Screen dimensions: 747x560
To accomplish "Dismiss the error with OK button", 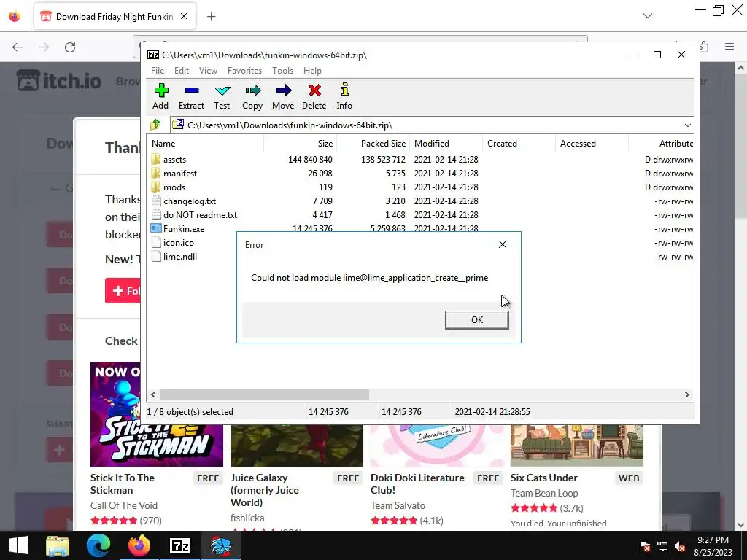I will pos(477,320).
